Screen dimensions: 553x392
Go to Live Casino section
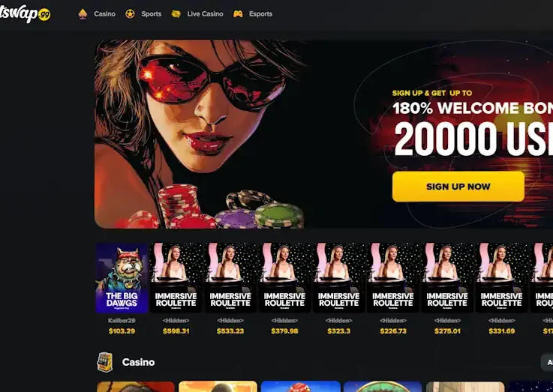click(206, 14)
